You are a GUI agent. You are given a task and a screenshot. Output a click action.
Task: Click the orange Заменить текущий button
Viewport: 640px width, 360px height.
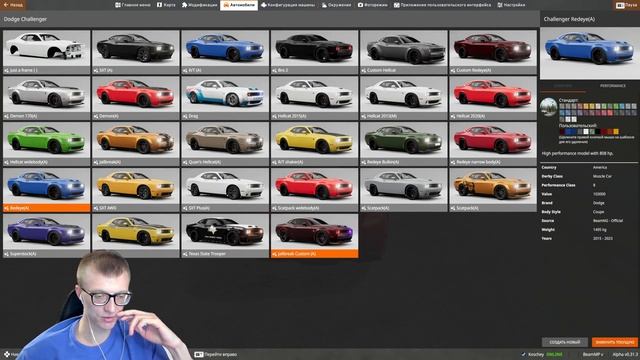614,342
